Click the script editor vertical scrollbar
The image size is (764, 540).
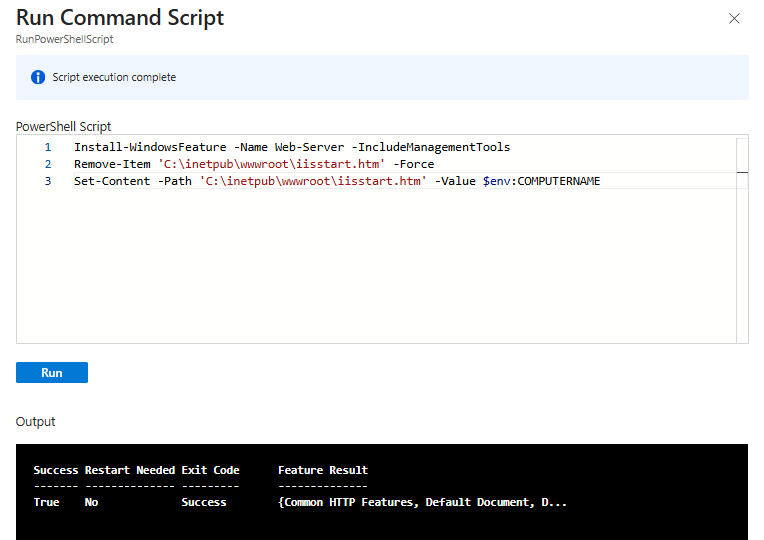(x=742, y=240)
